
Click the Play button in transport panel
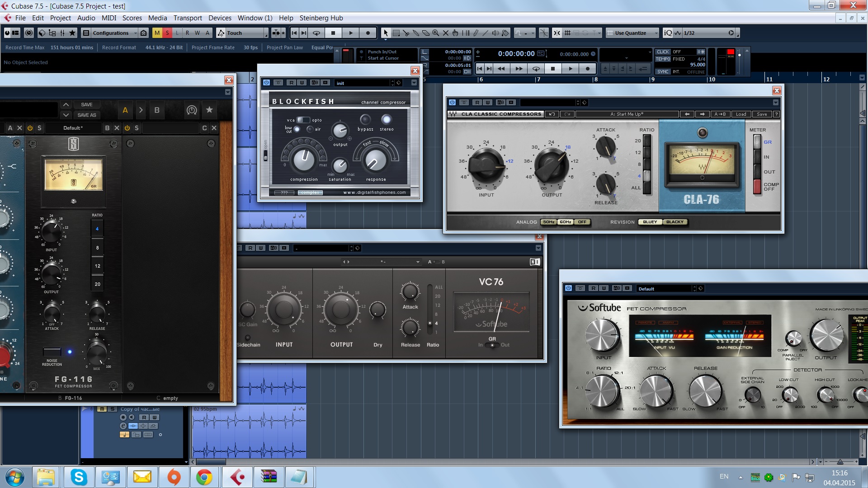coord(571,69)
